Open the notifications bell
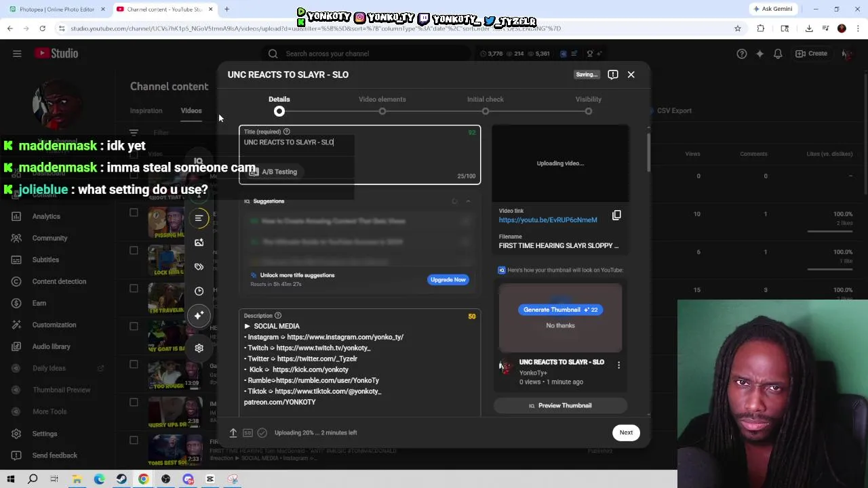868x488 pixels. tap(778, 54)
